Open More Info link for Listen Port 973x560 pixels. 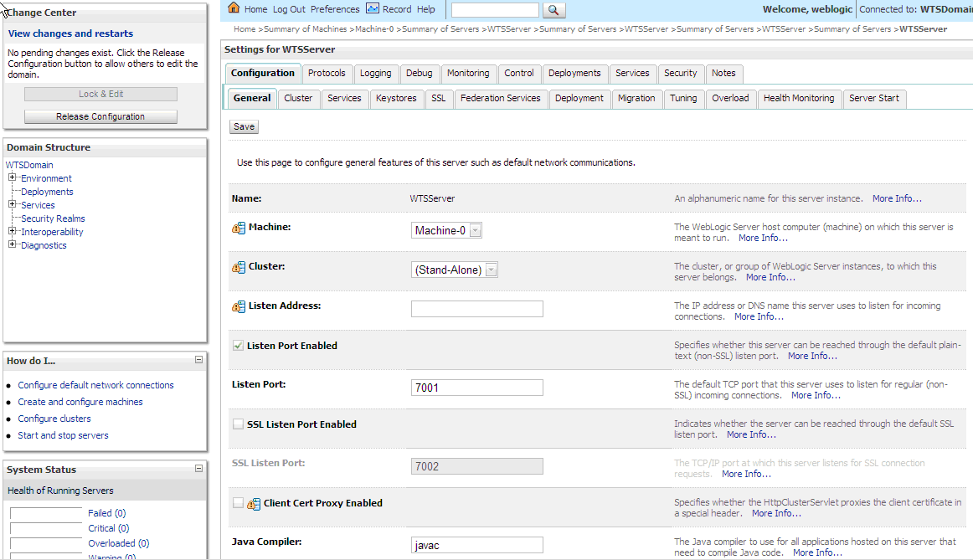[x=816, y=395]
